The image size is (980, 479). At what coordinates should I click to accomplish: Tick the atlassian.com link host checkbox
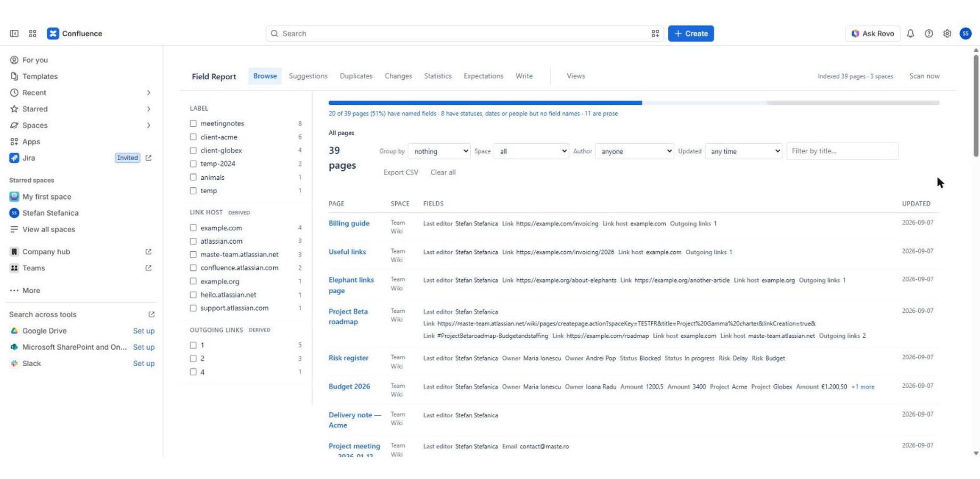[193, 241]
